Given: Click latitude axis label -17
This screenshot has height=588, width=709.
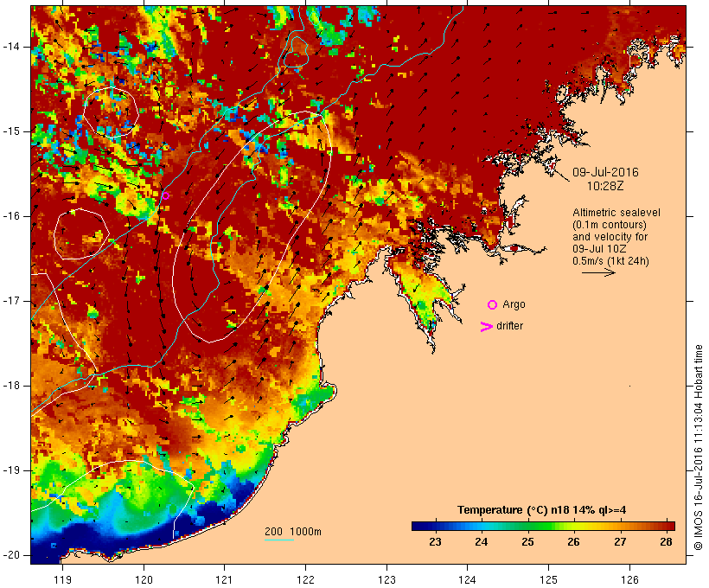Looking at the screenshot, I should [x=11, y=301].
